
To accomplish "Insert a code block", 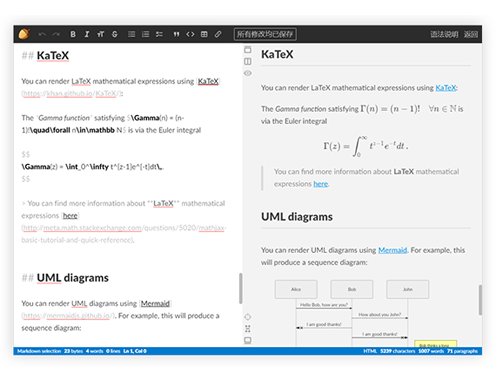I will click(x=190, y=34).
